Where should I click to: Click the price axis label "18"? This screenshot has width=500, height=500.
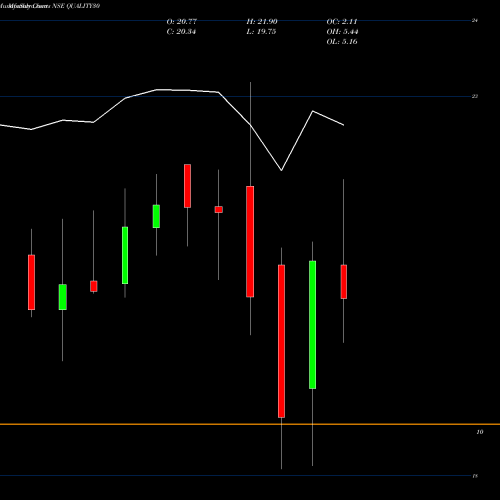click(475, 476)
